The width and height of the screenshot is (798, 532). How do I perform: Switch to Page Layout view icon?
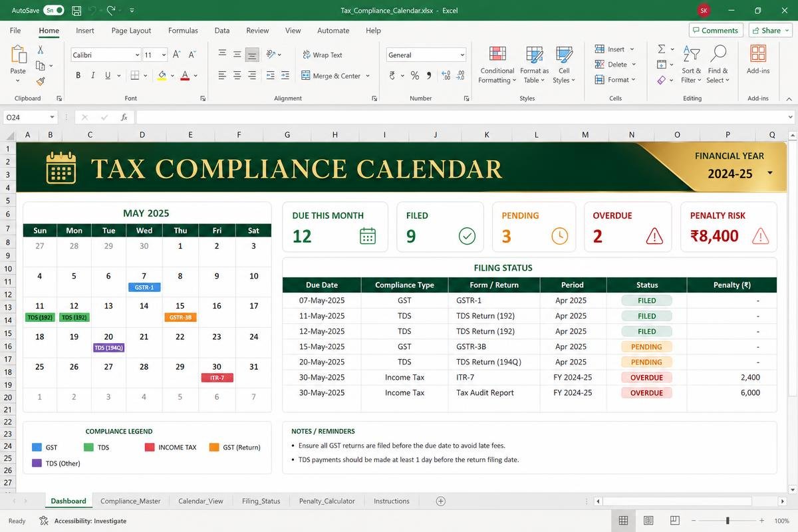(x=648, y=521)
